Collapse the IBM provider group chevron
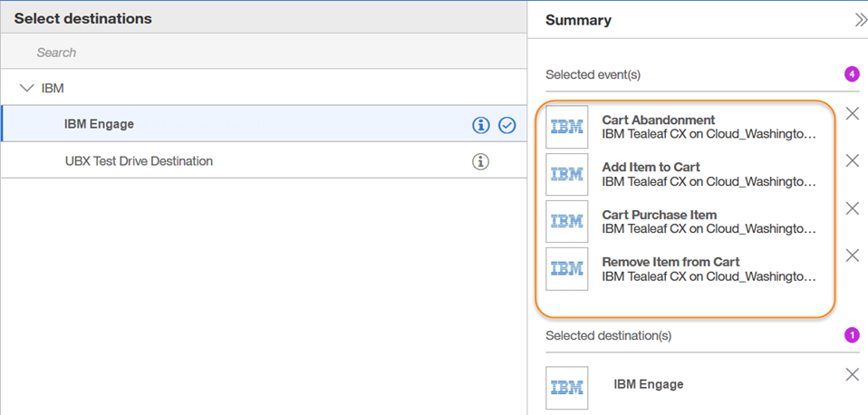The image size is (868, 415). (26, 87)
